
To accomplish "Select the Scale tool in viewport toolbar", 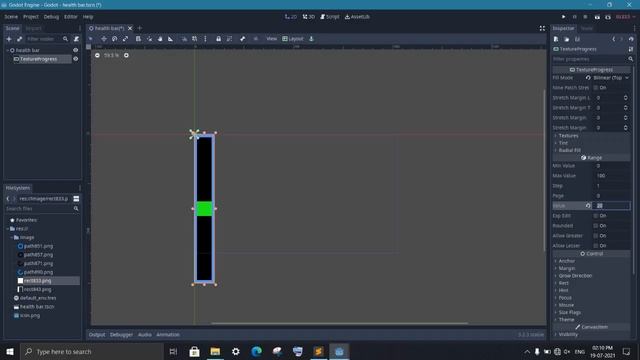I will tap(125, 39).
